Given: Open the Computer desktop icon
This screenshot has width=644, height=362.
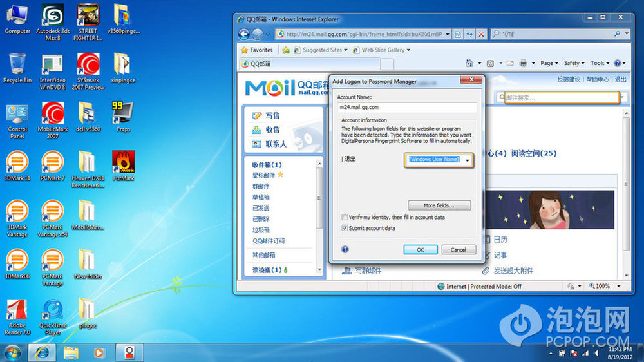Looking at the screenshot, I should [17, 20].
